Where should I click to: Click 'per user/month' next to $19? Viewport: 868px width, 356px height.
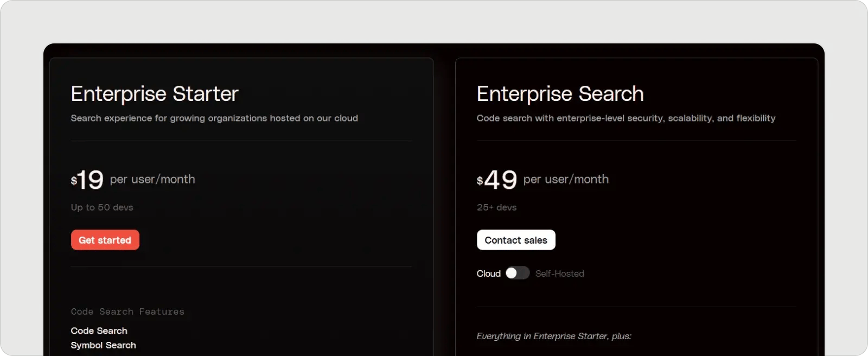[152, 179]
